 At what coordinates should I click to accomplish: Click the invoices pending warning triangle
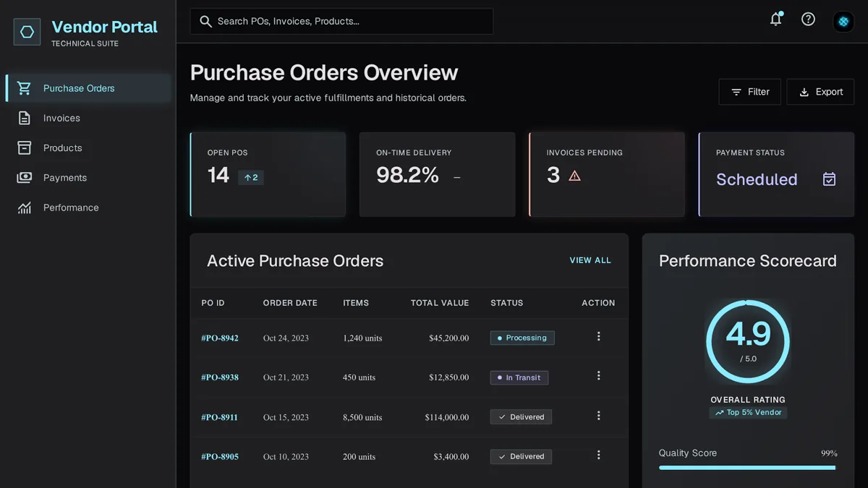click(574, 175)
